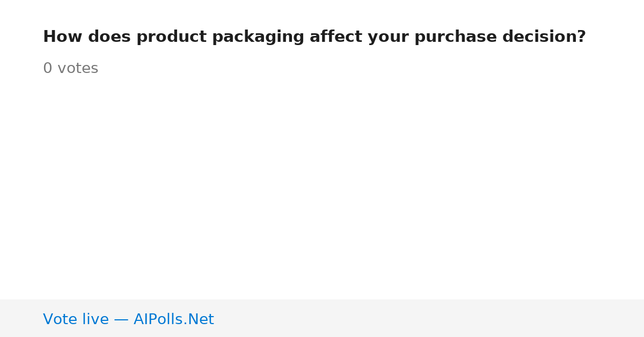Screen dimensions: 644x337
Task: Click the word purchase in the heading
Action: [x=456, y=38]
